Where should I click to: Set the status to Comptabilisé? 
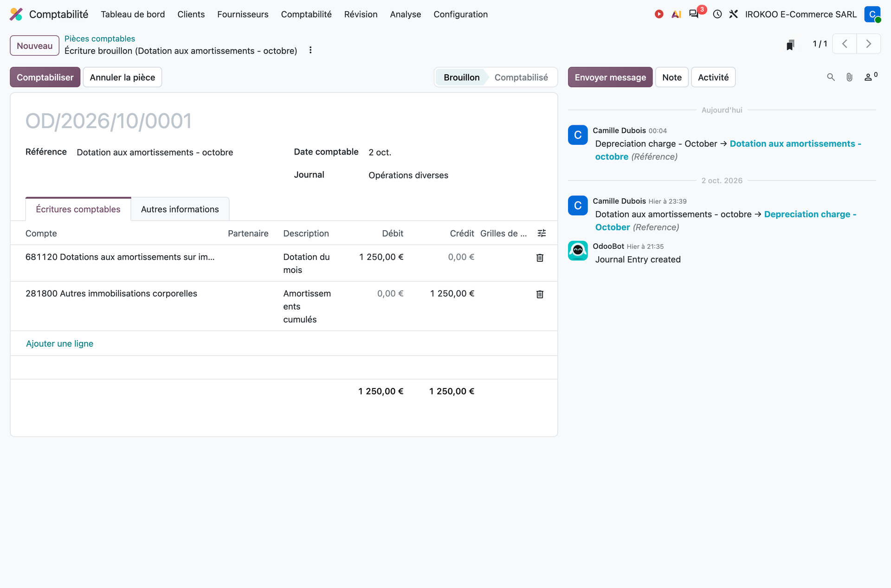(521, 78)
